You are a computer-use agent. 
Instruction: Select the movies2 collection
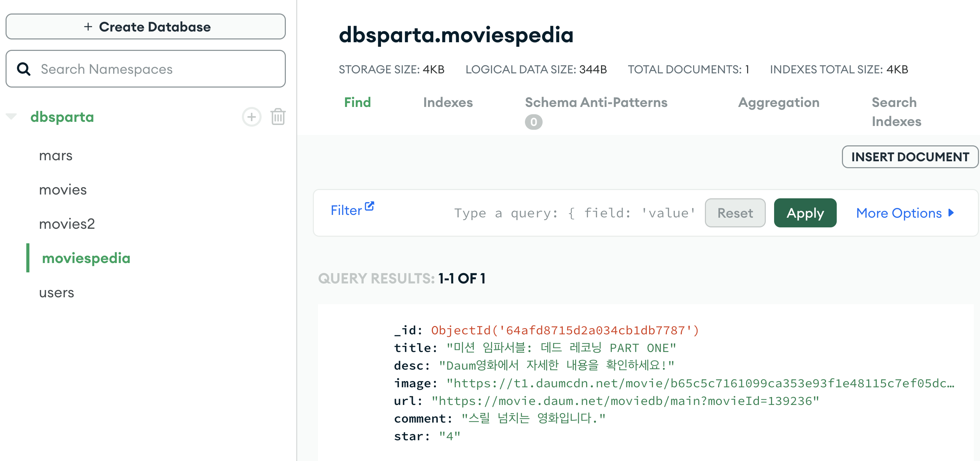(x=66, y=224)
